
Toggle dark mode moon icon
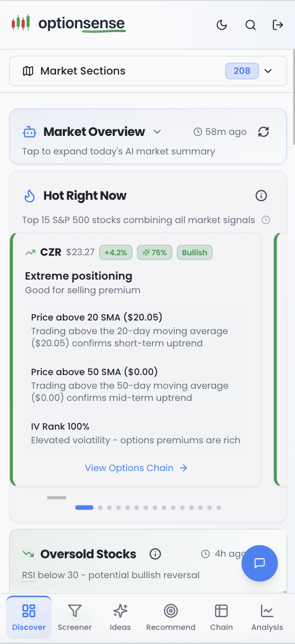[222, 25]
